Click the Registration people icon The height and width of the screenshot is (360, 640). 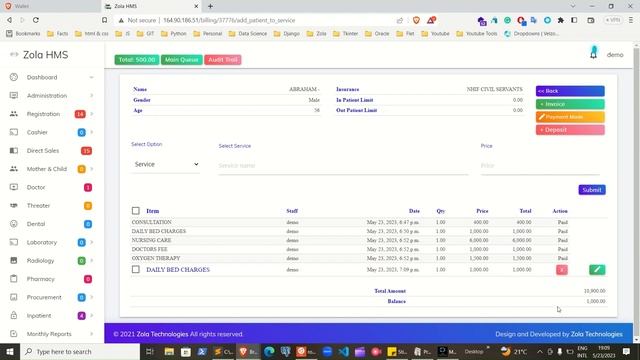click(14, 114)
